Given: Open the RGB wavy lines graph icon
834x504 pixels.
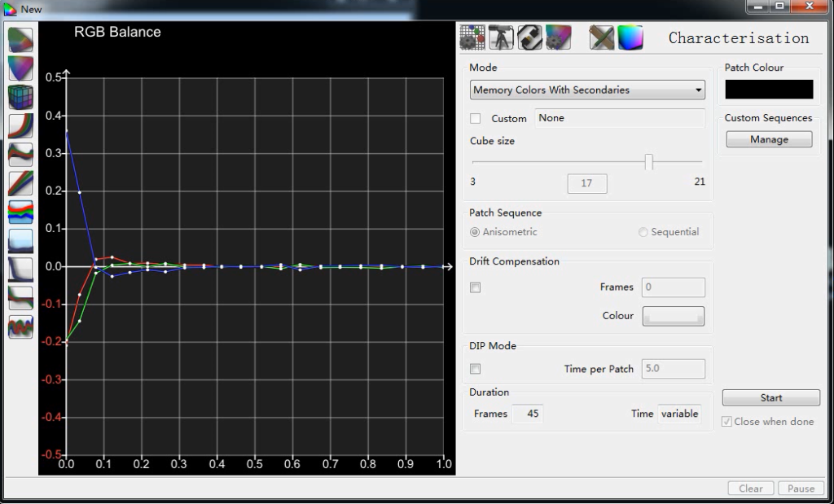Looking at the screenshot, I should pyautogui.click(x=20, y=327).
